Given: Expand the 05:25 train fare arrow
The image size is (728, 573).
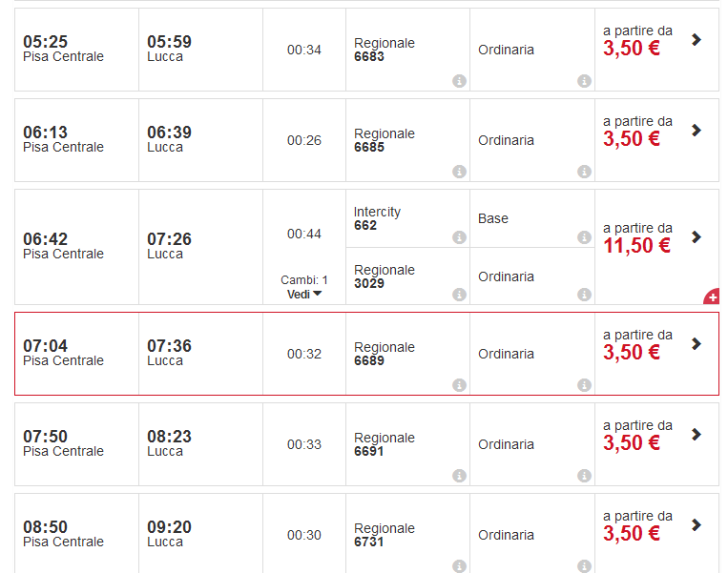Looking at the screenshot, I should coord(696,40).
